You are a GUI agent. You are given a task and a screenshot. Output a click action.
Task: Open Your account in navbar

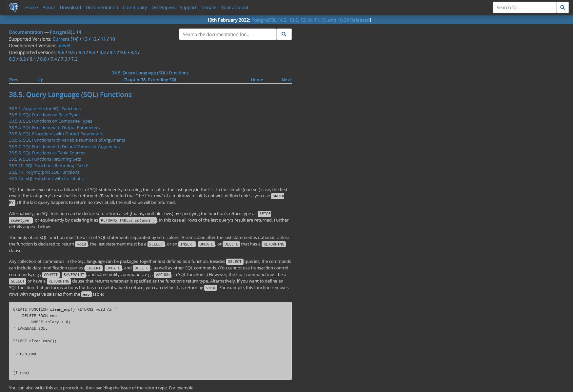[x=235, y=8]
